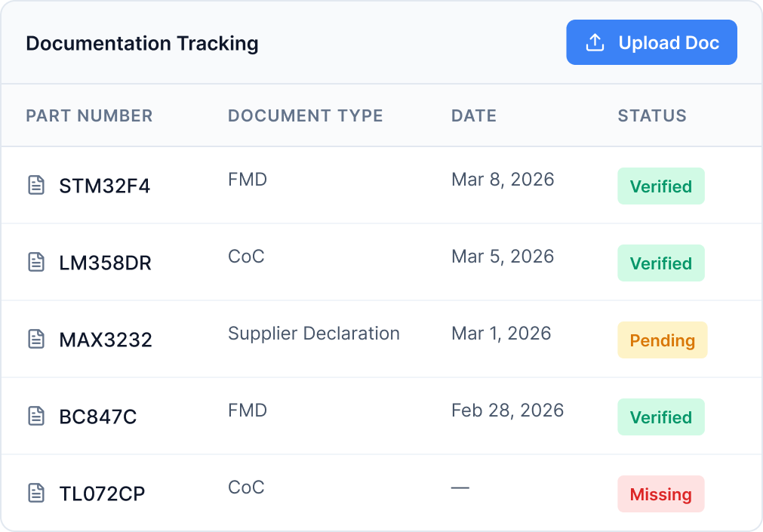Click the Missing status badge for TL072CP
This screenshot has height=532, width=763.
(660, 494)
